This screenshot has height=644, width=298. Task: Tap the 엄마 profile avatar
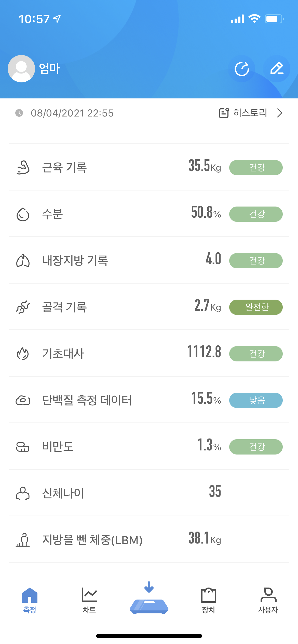pos(21,69)
